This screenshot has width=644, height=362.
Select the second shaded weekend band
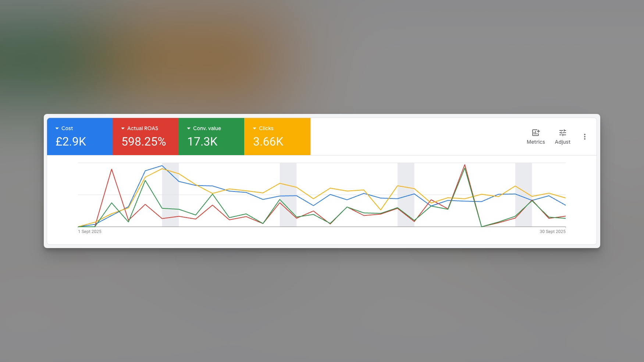click(x=288, y=195)
